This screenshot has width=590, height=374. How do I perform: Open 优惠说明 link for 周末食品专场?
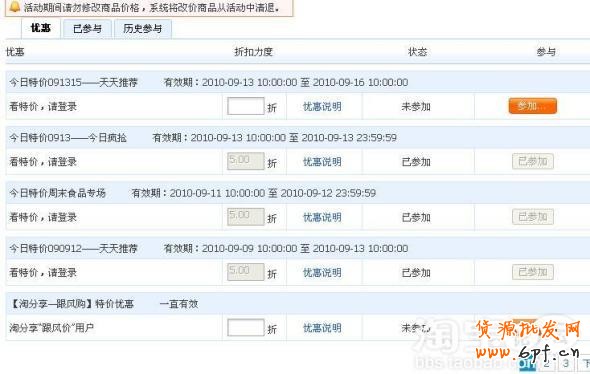(322, 217)
